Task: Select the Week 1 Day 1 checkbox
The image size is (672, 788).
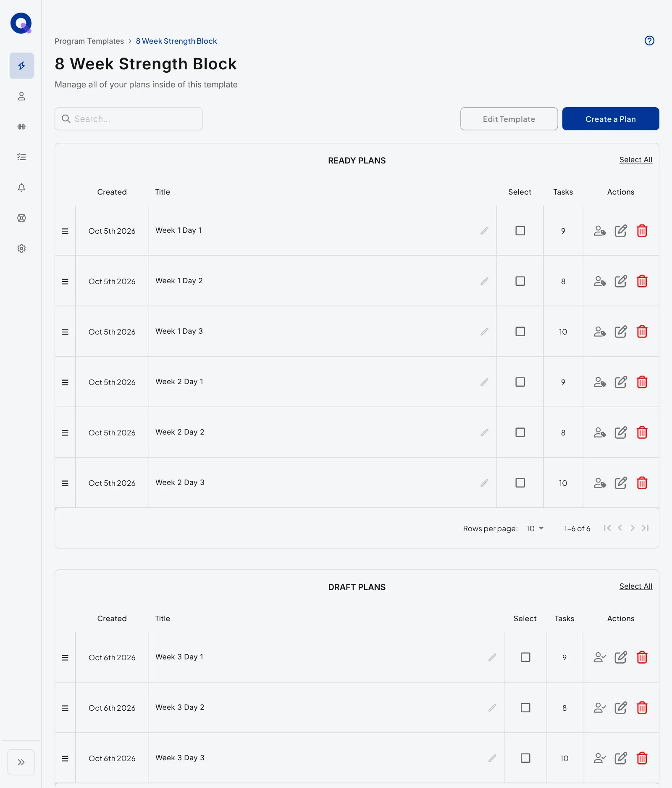Action: (520, 231)
